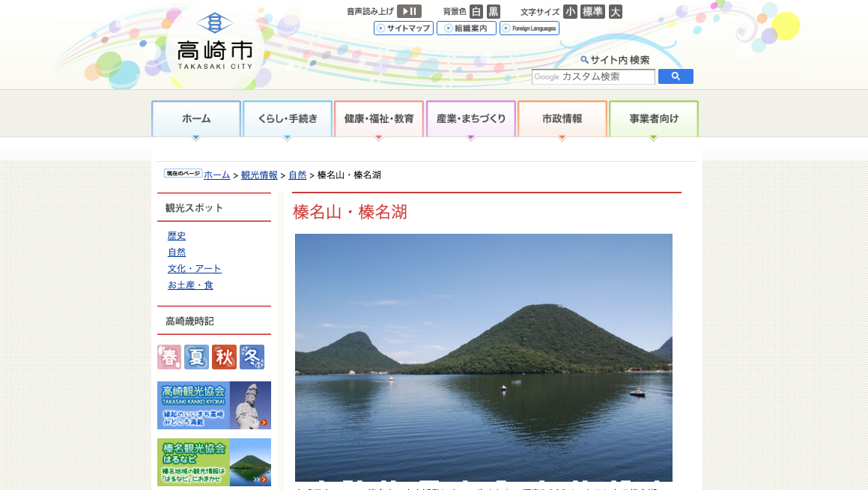The image size is (868, 490).
Task: Open the 文化・アート sidebar link
Action: (194, 268)
